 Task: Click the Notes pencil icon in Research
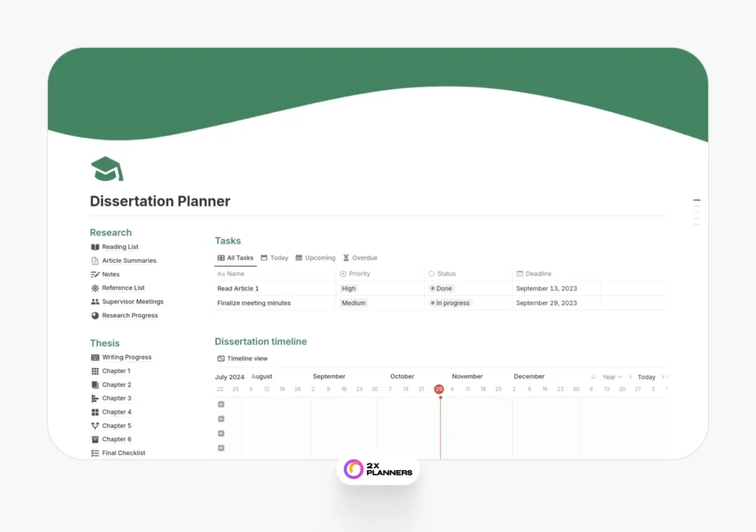94,274
